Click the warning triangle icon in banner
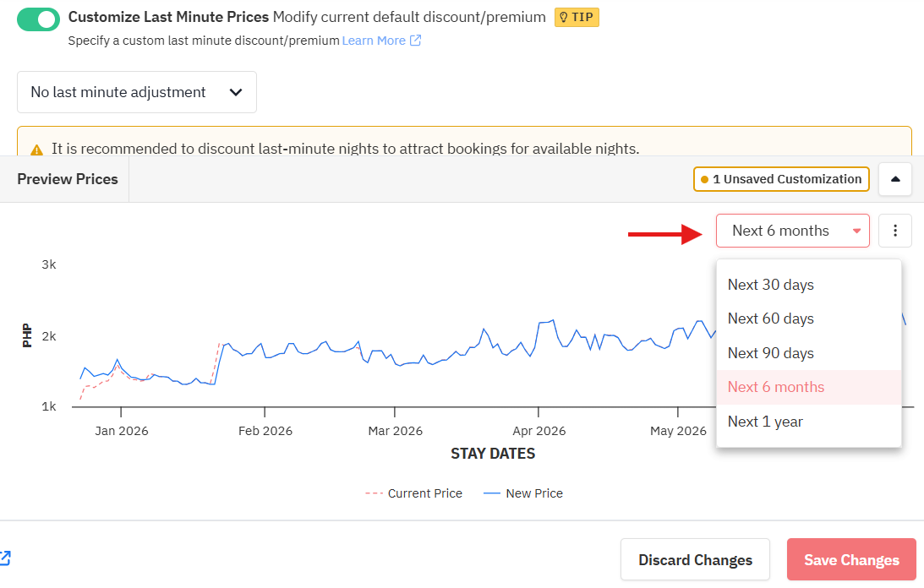Screen dimensions: 924x588 (36, 150)
